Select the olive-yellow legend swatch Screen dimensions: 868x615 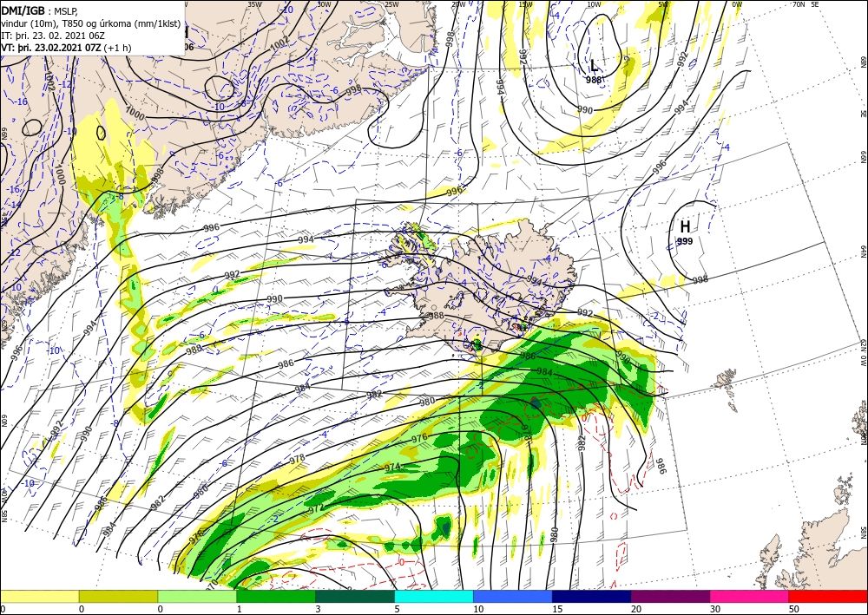coord(118,596)
